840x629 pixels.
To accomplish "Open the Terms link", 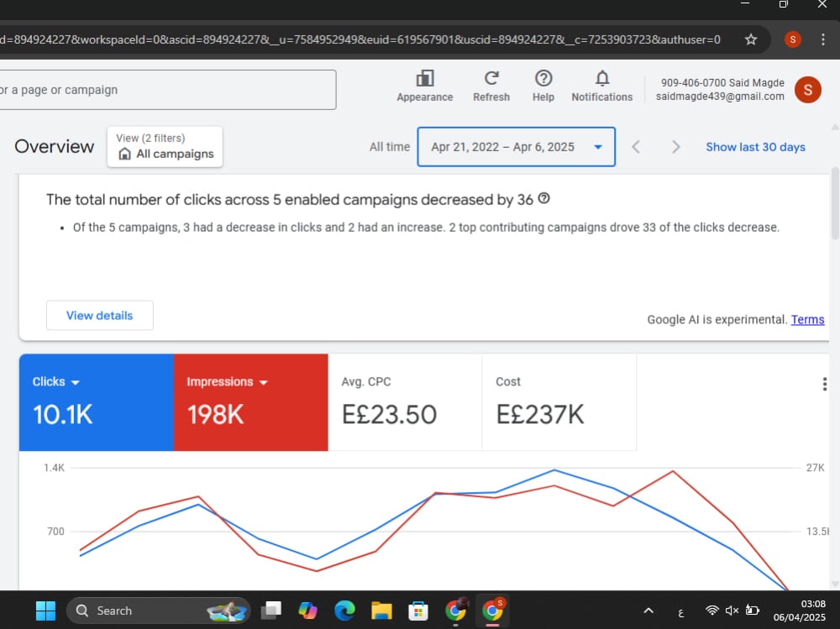I will tap(807, 319).
